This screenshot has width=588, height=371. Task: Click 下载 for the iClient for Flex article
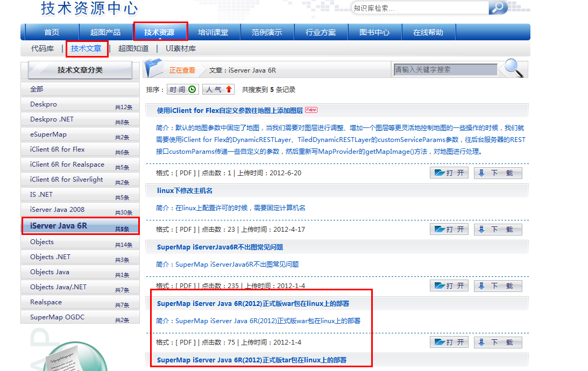click(x=498, y=173)
